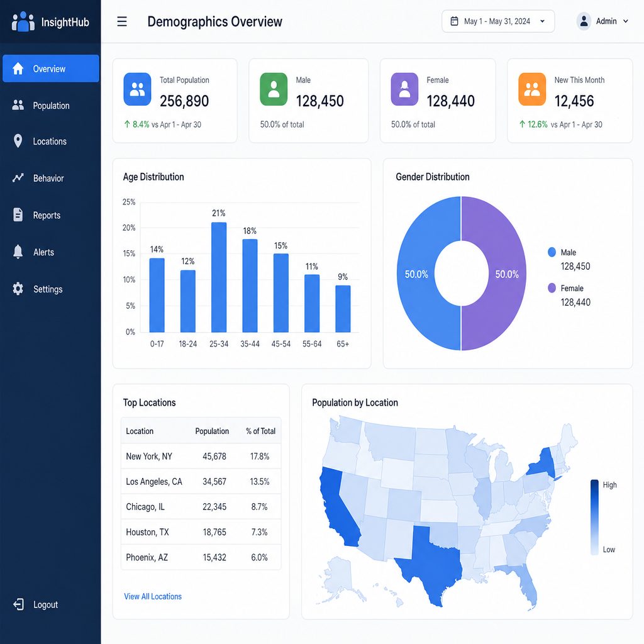The height and width of the screenshot is (644, 644).
Task: Click the Age Distribution title
Action: (153, 177)
